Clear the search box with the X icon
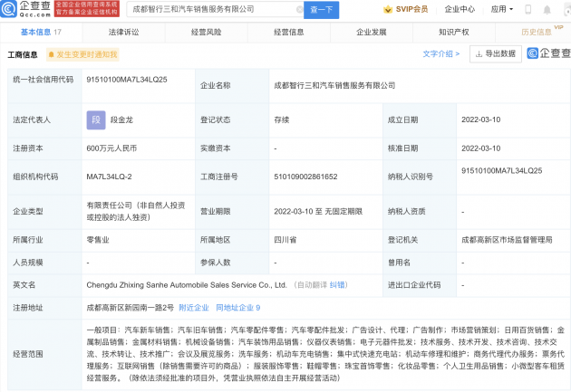Screen dimensions: 571x392 click(x=299, y=9)
